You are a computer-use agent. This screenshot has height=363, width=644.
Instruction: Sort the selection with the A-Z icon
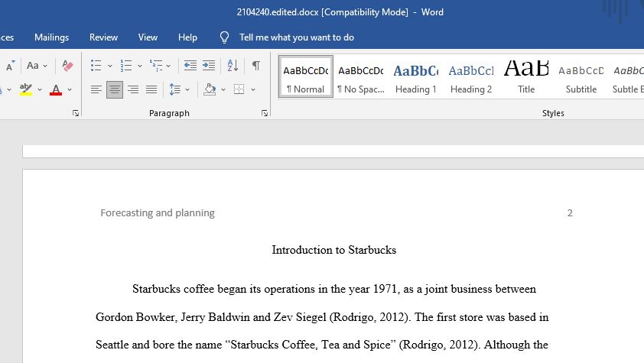(233, 65)
